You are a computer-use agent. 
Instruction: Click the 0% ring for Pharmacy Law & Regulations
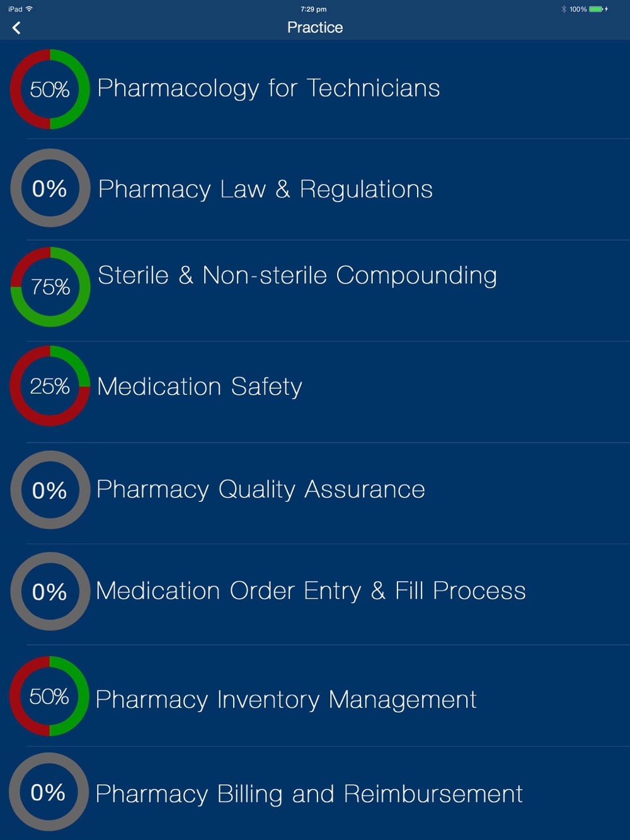click(x=50, y=188)
